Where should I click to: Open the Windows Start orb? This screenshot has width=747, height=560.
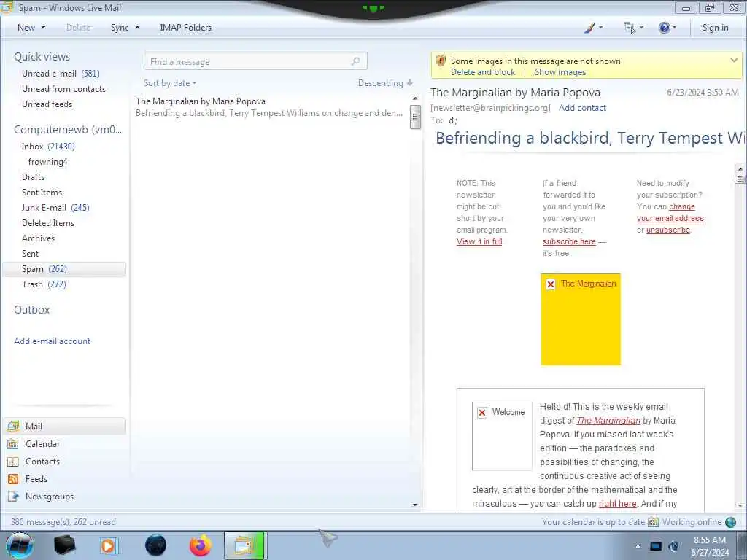[x=19, y=545]
